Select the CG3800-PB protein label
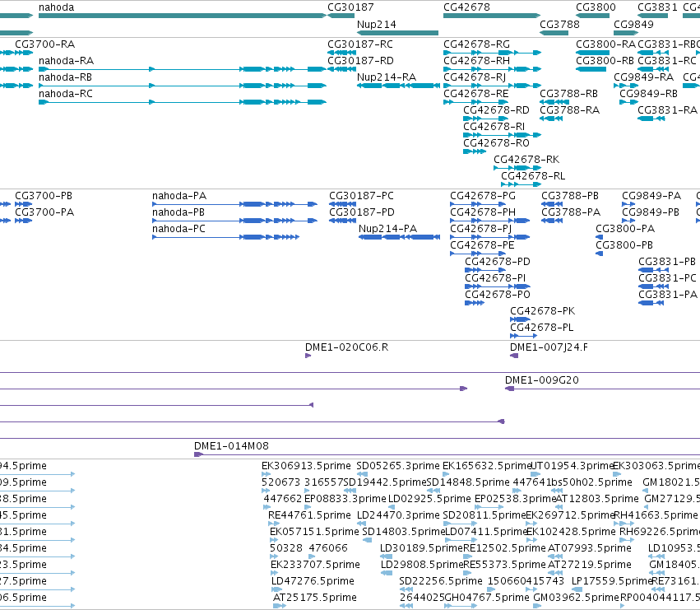The height and width of the screenshot is (610, 700). pyautogui.click(x=624, y=245)
